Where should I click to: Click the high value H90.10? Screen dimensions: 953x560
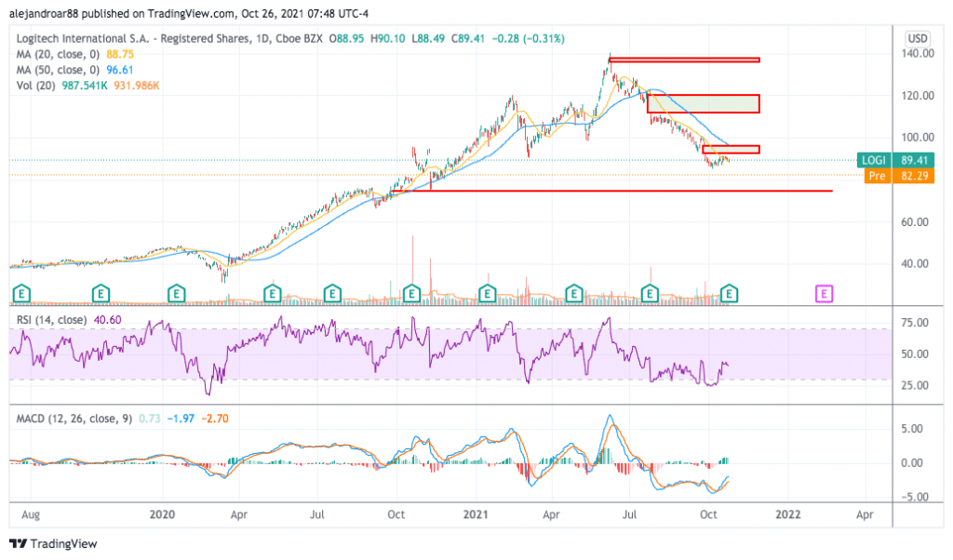[388, 39]
